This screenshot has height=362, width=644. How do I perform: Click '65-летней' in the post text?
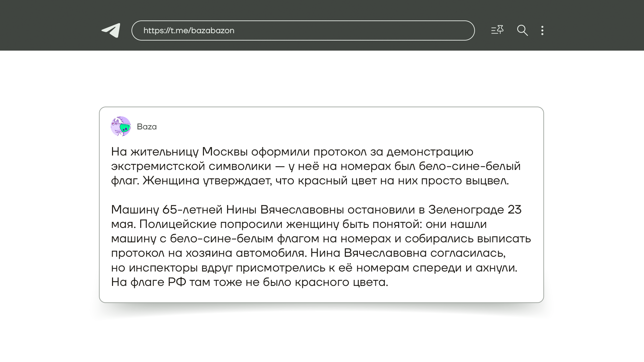pos(192,210)
